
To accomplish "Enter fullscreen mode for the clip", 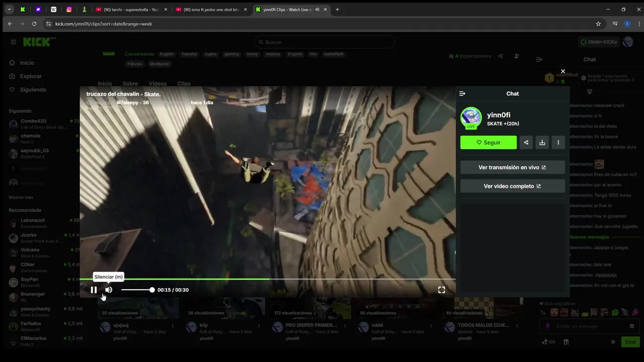I will click(441, 290).
